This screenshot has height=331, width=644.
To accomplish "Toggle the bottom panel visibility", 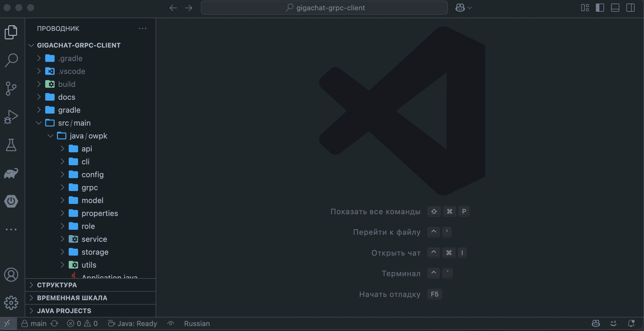I will [x=615, y=8].
